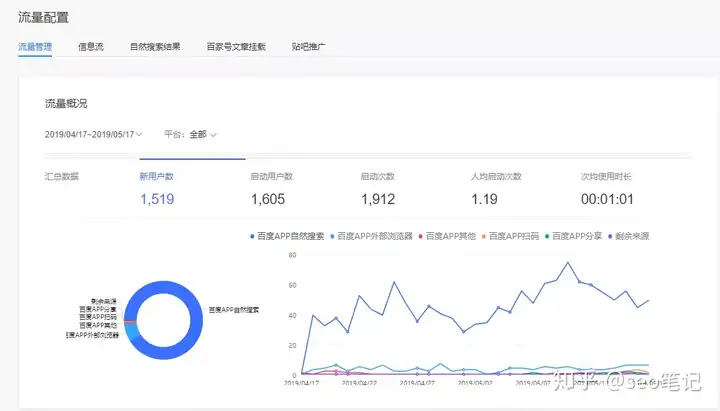This screenshot has width=720, height=411.
Task: Toggle 剩余来源 legend series
Action: (628, 236)
